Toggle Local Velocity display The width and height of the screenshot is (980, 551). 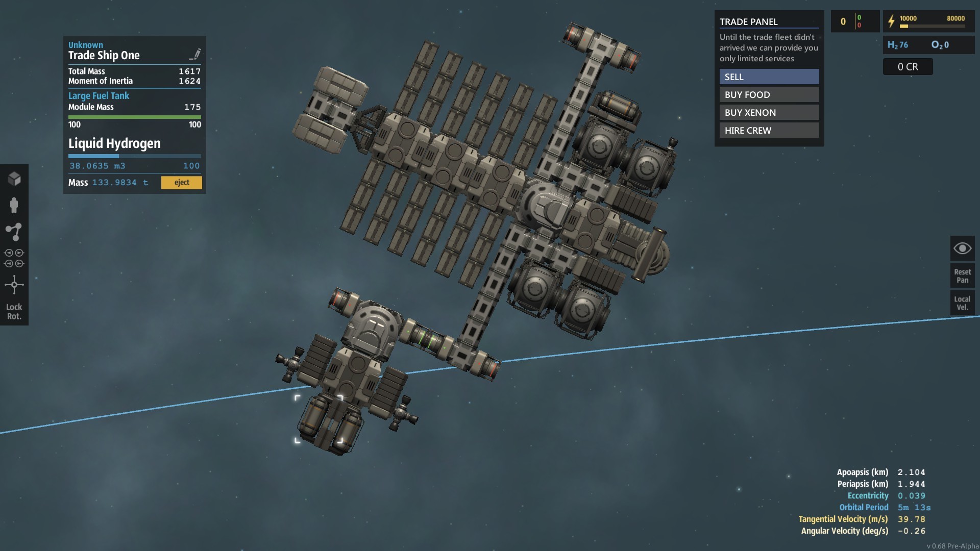pos(963,303)
